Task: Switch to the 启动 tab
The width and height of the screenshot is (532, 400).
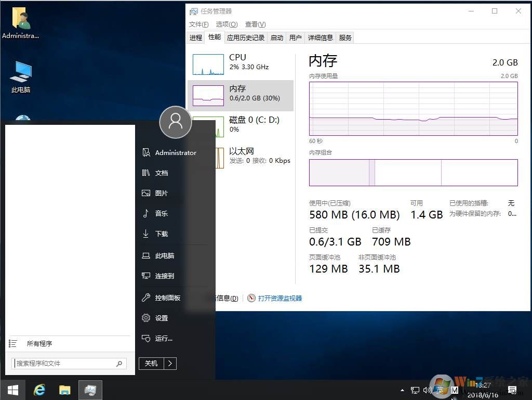Action: tap(277, 37)
